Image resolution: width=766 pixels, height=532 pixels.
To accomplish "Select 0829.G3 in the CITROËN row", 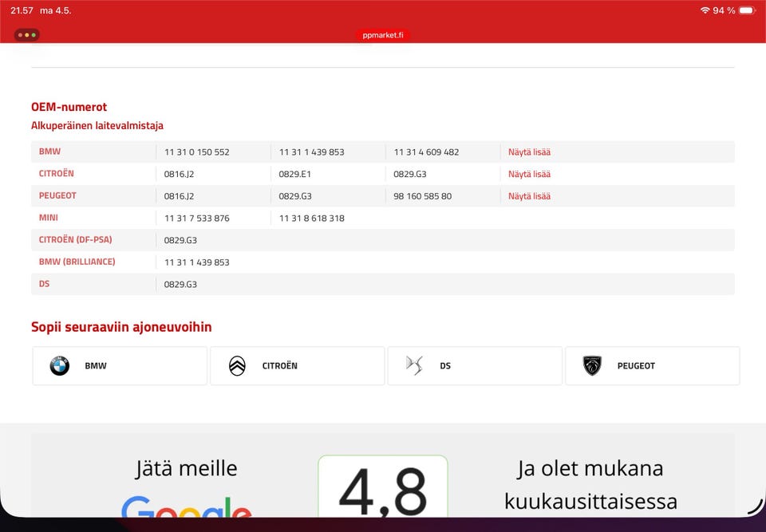I will [410, 174].
